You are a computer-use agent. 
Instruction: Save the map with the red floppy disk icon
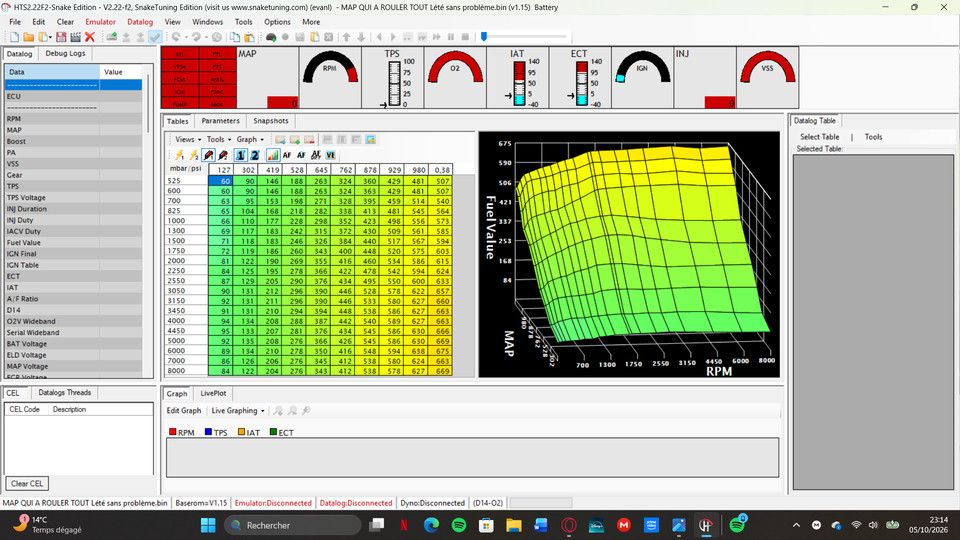(x=61, y=37)
